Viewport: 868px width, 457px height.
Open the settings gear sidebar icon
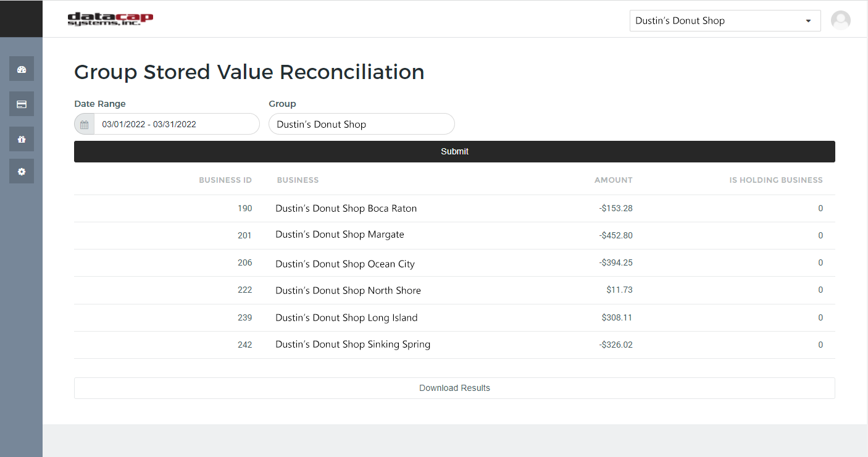[x=22, y=172]
